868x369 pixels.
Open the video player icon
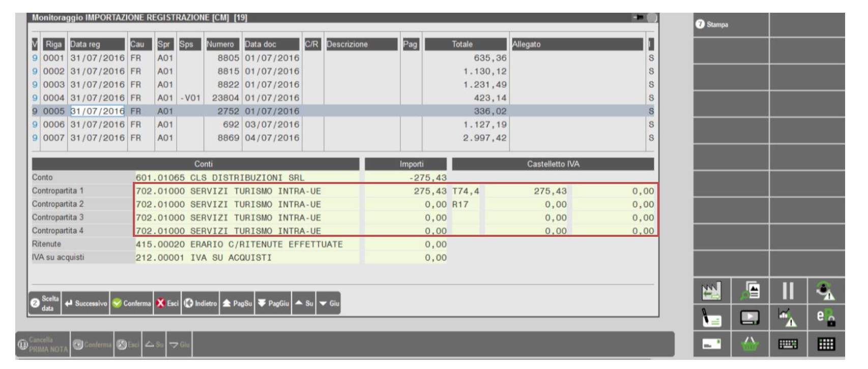coord(750,318)
